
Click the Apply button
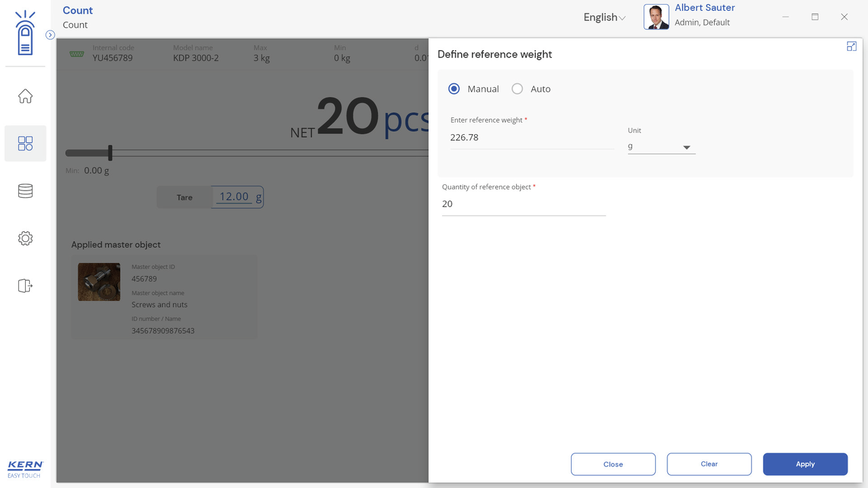coord(805,464)
